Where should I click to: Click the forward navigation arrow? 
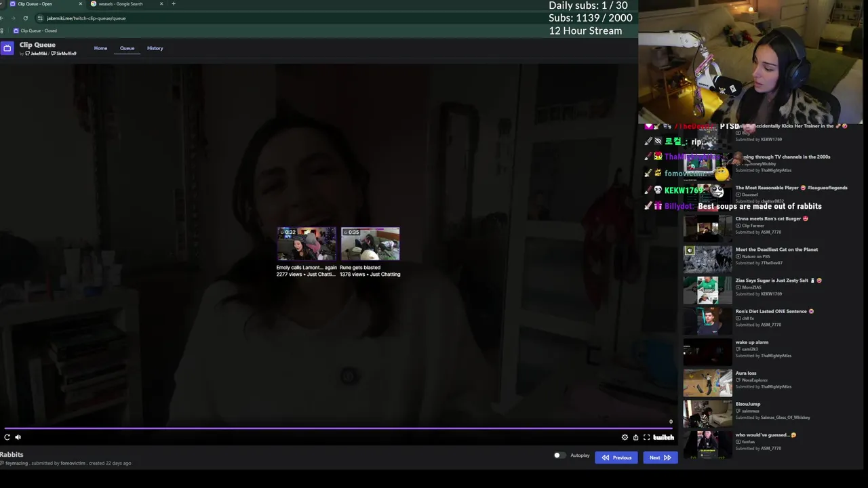click(x=14, y=18)
